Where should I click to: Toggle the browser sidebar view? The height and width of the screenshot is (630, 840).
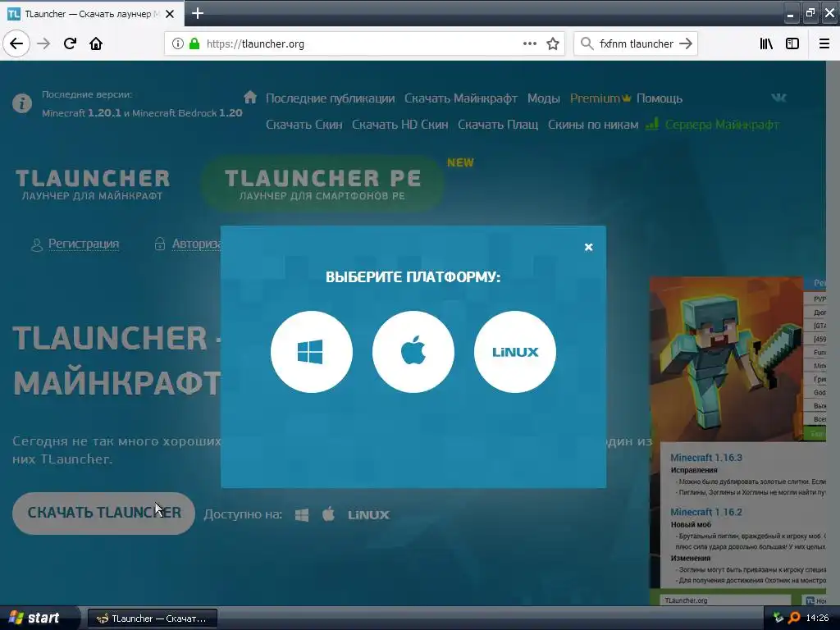(x=792, y=44)
